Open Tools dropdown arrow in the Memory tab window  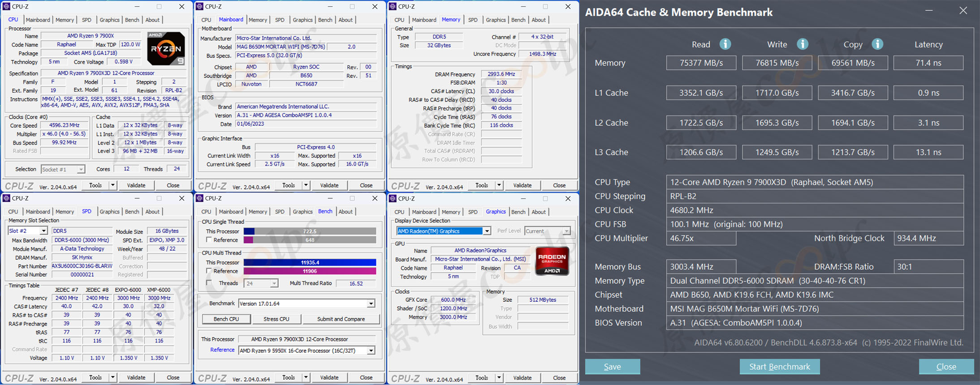click(x=499, y=185)
